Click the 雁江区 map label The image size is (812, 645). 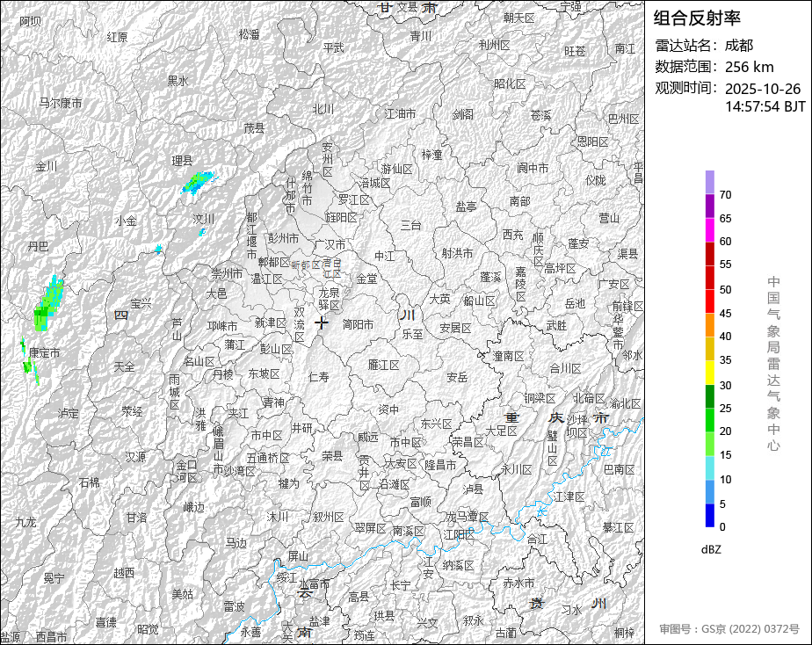(384, 365)
